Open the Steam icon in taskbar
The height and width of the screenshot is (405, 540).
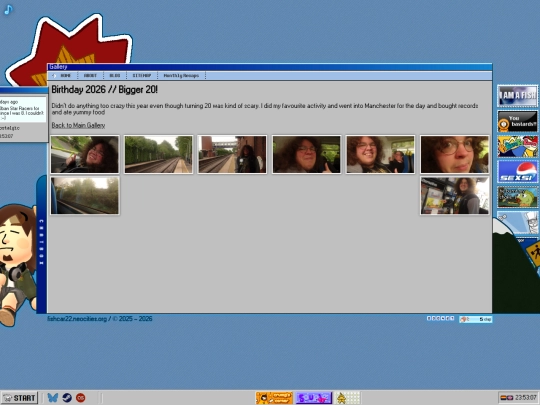click(x=67, y=398)
